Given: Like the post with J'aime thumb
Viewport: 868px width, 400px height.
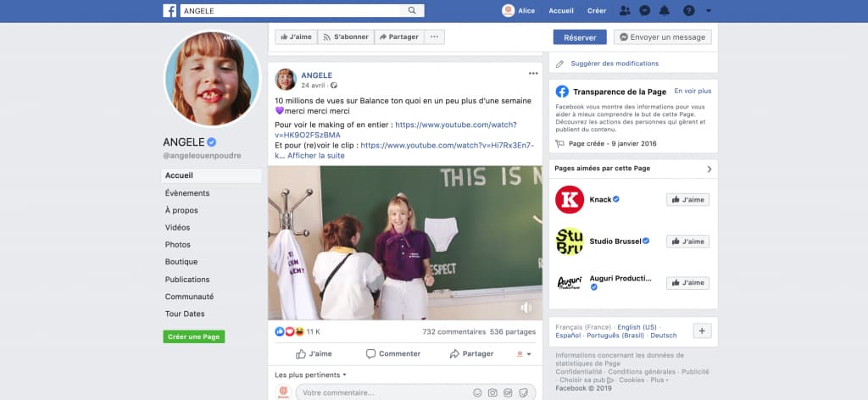Looking at the screenshot, I should pyautogui.click(x=314, y=353).
